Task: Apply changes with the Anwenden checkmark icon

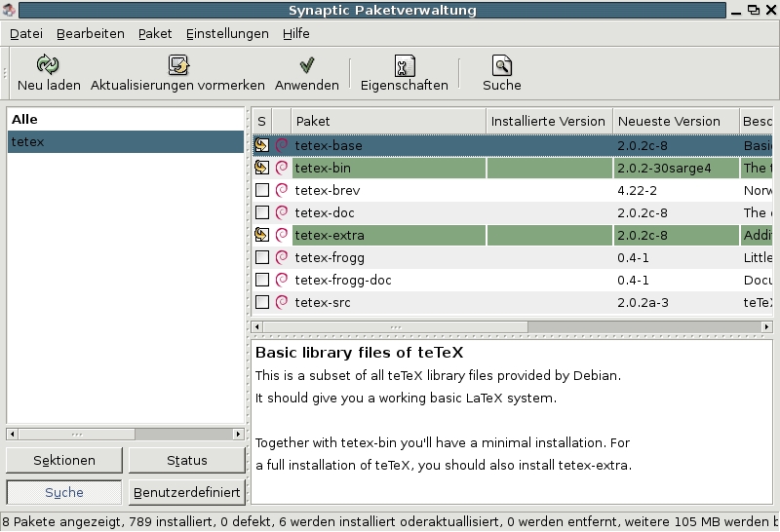Action: tap(306, 65)
